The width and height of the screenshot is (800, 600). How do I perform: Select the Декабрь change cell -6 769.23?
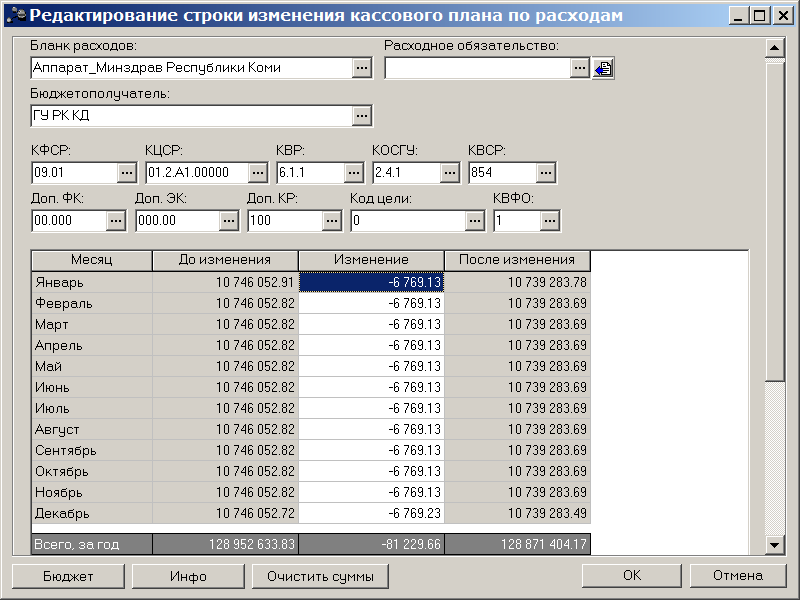pyautogui.click(x=371, y=513)
